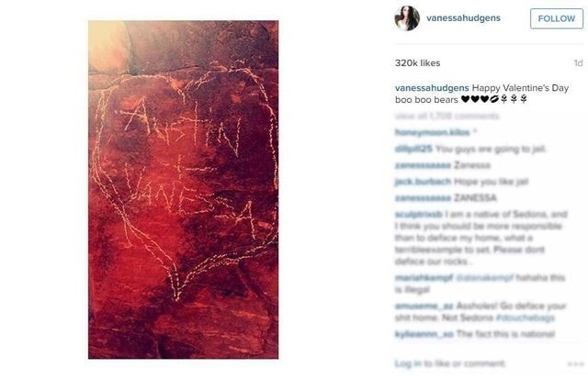The width and height of the screenshot is (588, 379).
Task: Visit zanesssaaaa profile beside 'Zanessa' comment
Action: pyautogui.click(x=423, y=165)
